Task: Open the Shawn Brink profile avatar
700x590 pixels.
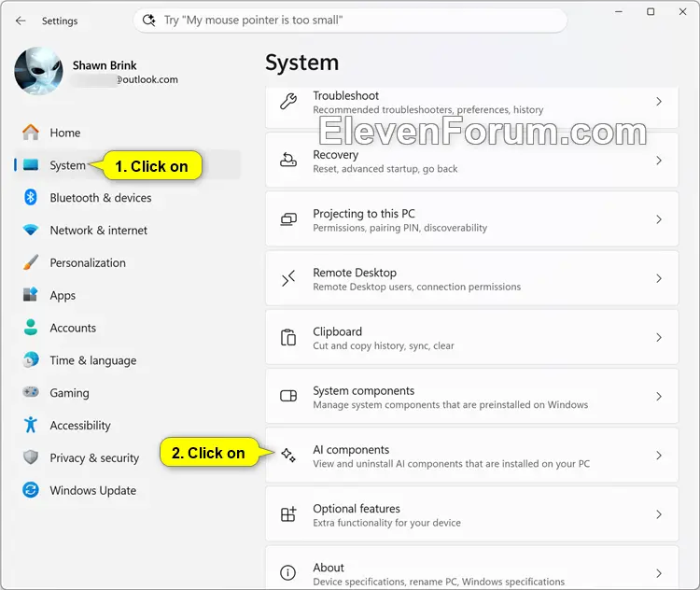Action: (x=39, y=71)
